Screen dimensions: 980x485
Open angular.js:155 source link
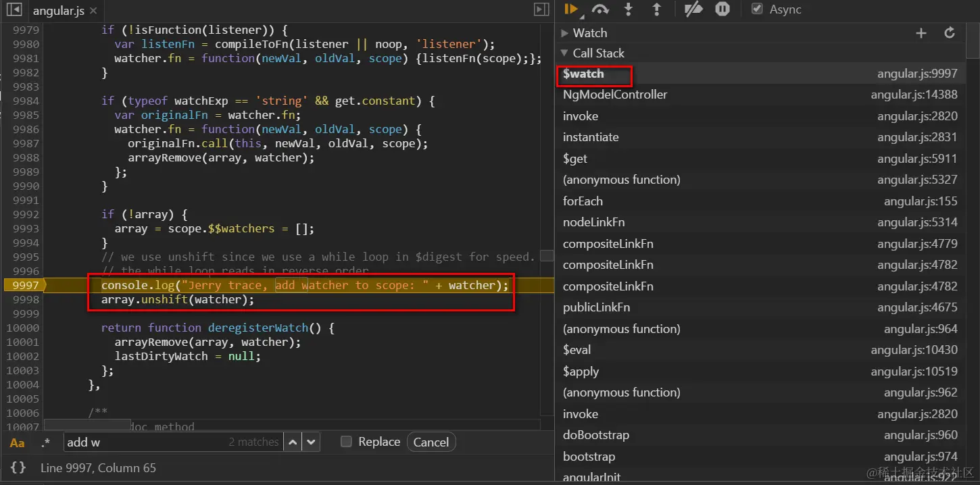[x=921, y=201]
